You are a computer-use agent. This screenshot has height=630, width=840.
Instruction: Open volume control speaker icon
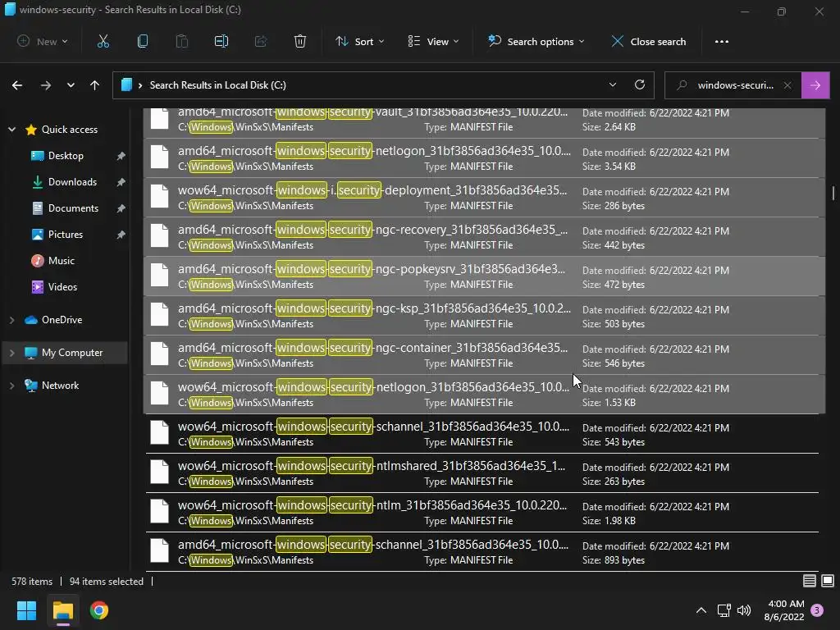(x=743, y=610)
